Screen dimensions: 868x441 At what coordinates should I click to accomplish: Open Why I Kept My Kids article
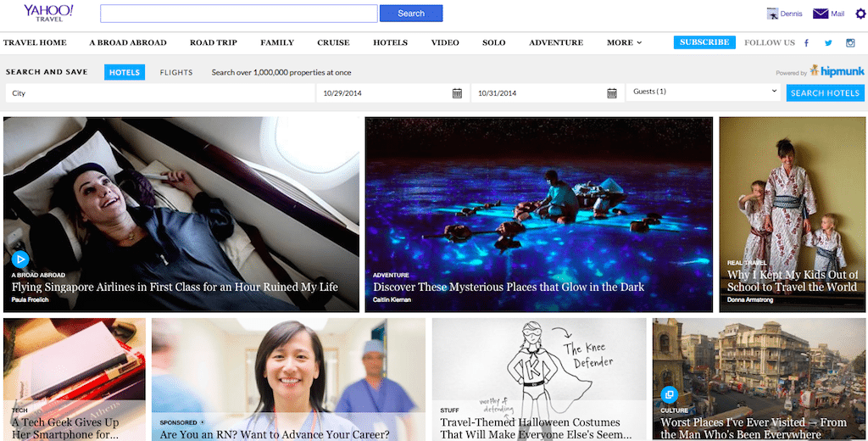click(793, 281)
